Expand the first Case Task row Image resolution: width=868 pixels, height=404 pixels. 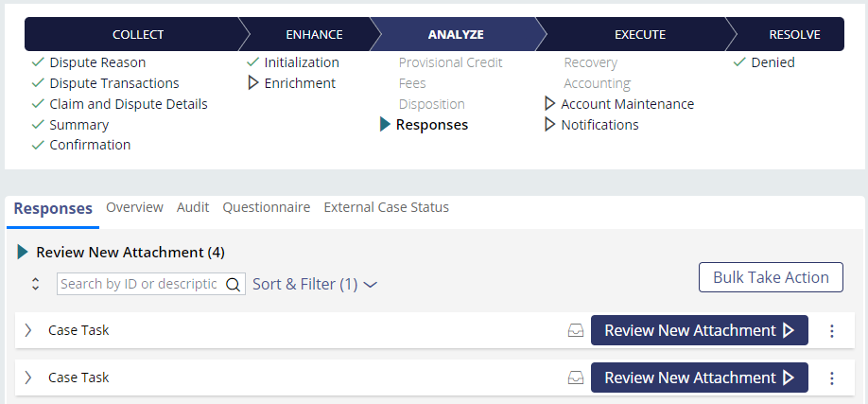click(28, 330)
